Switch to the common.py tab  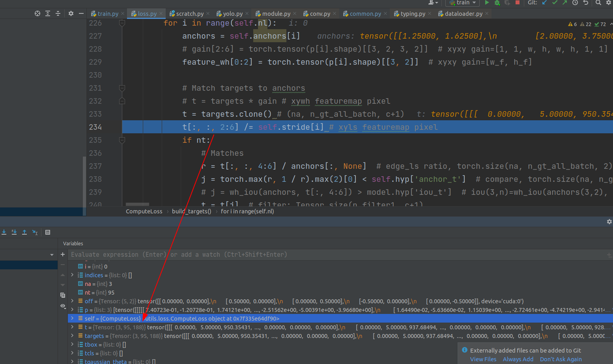[x=365, y=14]
